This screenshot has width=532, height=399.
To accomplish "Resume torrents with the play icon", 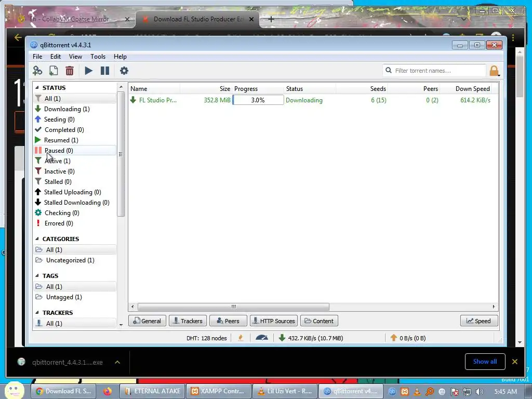I will point(88,71).
